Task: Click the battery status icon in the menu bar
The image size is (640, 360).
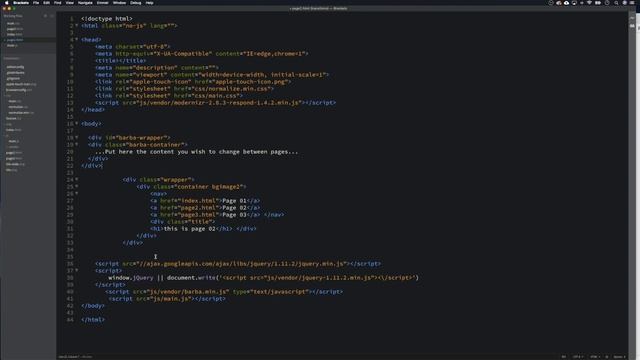Action: (598, 2)
